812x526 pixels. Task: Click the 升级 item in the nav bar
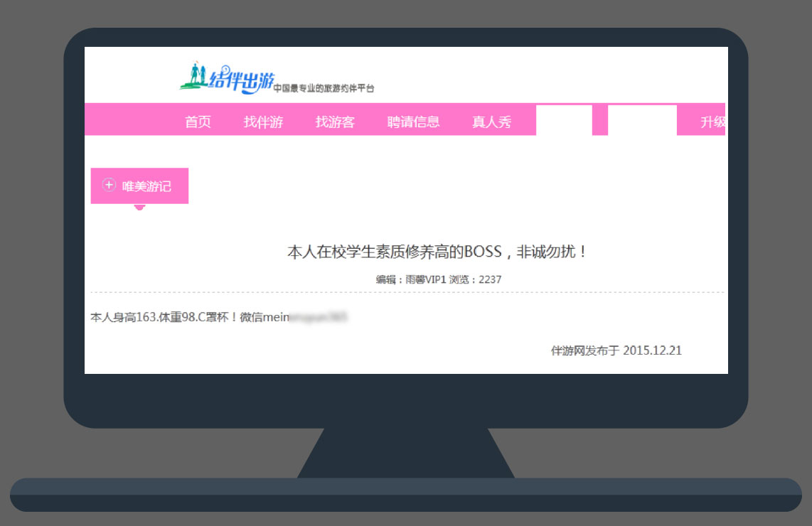[712, 122]
